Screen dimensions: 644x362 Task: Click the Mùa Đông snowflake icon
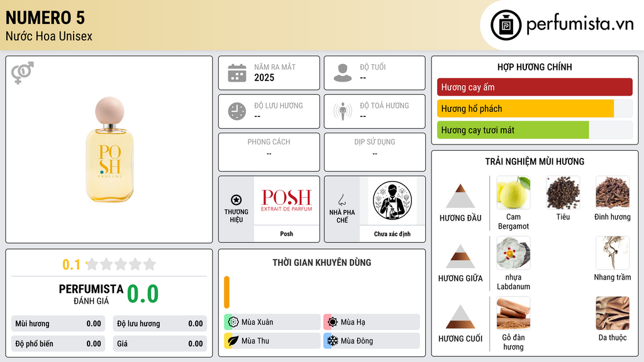333,341
